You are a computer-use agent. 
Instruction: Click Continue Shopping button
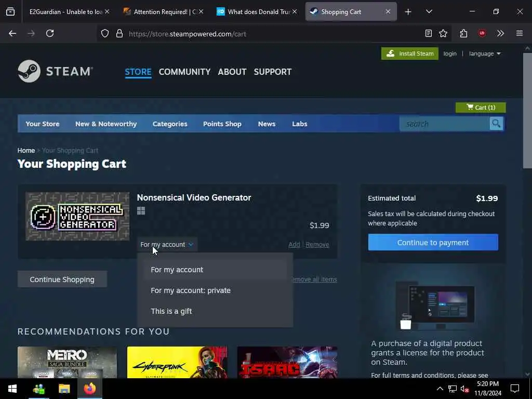pyautogui.click(x=62, y=279)
